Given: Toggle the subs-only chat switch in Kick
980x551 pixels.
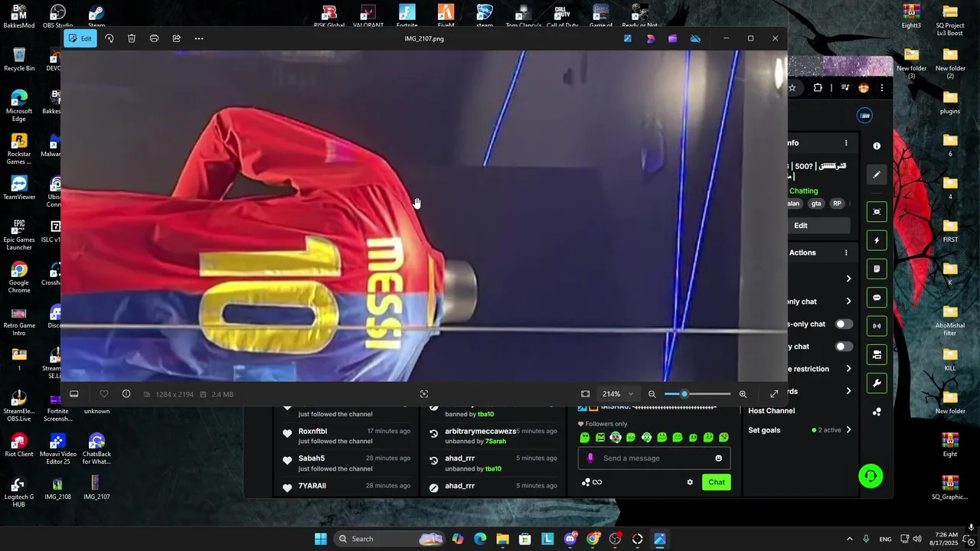Looking at the screenshot, I should [843, 324].
